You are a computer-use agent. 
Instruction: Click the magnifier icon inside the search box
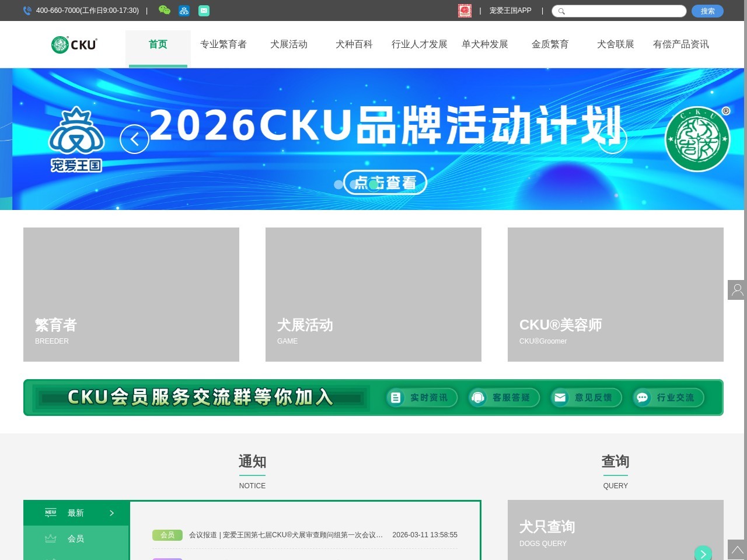(562, 11)
